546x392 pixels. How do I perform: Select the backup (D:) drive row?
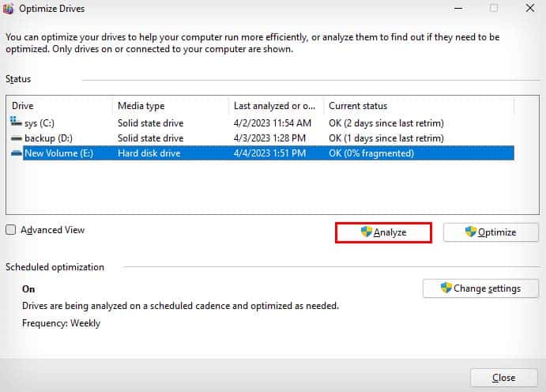coord(262,138)
